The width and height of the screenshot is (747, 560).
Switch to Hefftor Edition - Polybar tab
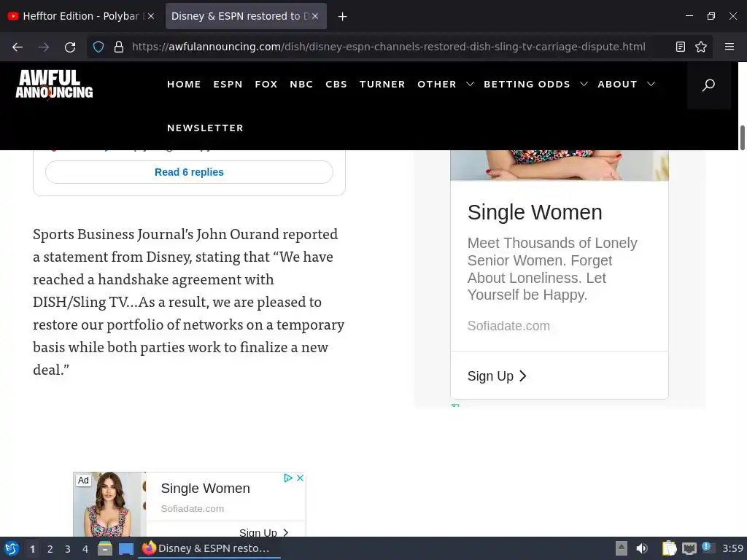tap(80, 16)
